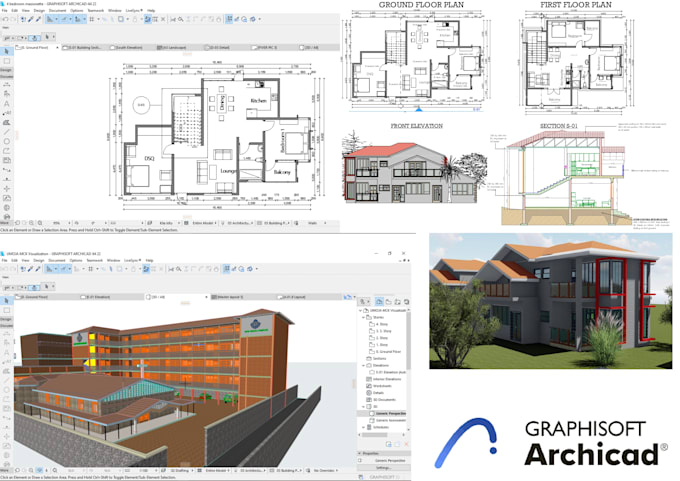Viewport: 680px width, 481px height.
Task: Collapse the Properties section under Navigator
Action: 360,453
